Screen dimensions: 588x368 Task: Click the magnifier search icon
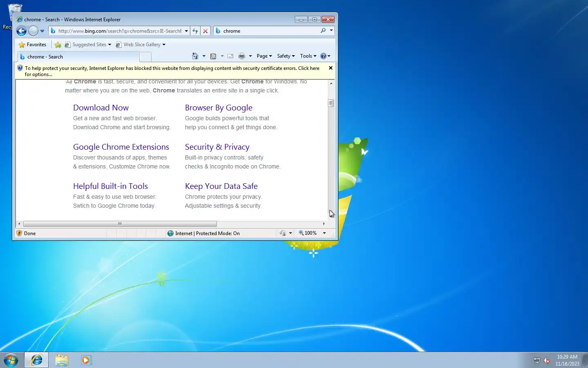[x=323, y=31]
